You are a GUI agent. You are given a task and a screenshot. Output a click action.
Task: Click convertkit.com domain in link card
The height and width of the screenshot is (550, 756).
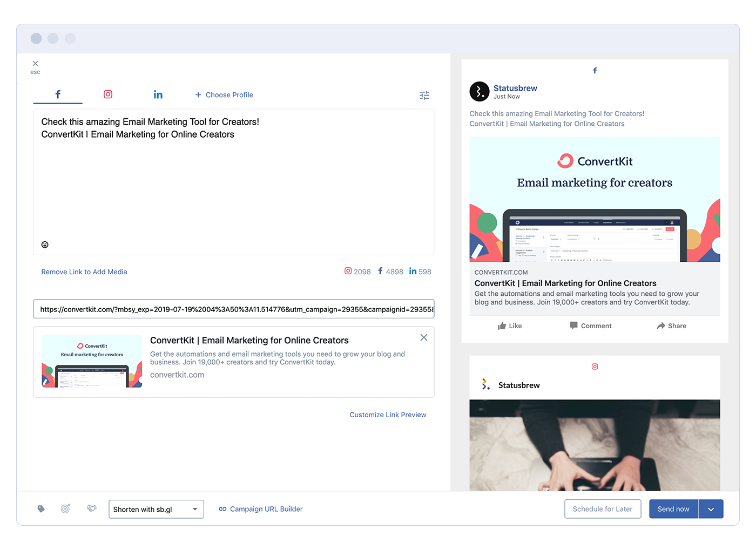[177, 375]
